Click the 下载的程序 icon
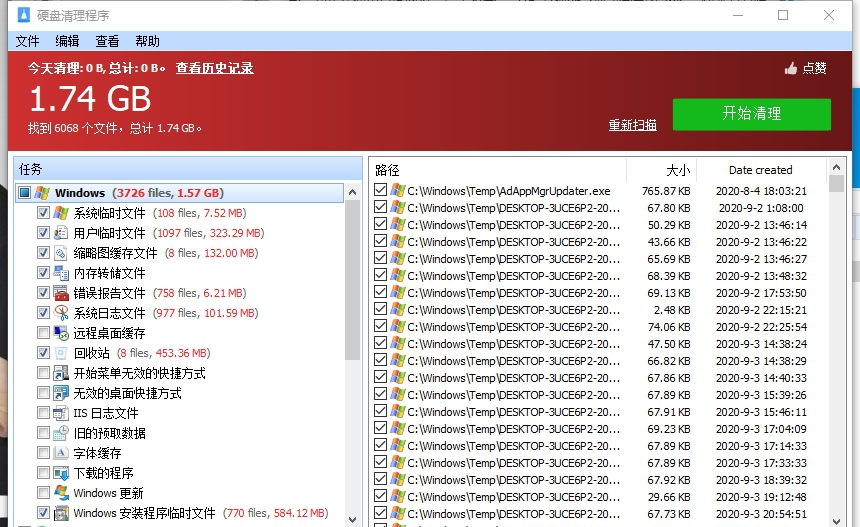 click(61, 473)
